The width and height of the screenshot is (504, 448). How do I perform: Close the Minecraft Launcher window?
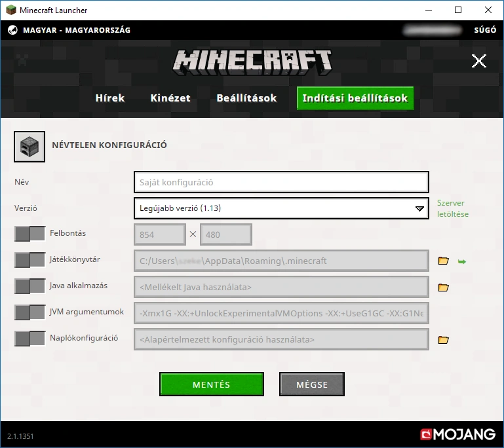pyautogui.click(x=488, y=10)
